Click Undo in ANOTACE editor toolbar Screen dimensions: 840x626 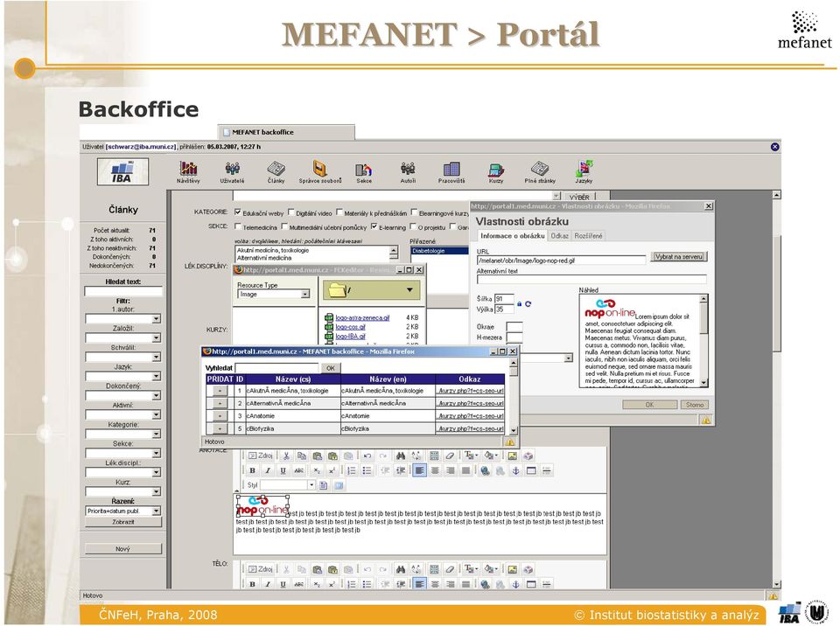point(367,456)
